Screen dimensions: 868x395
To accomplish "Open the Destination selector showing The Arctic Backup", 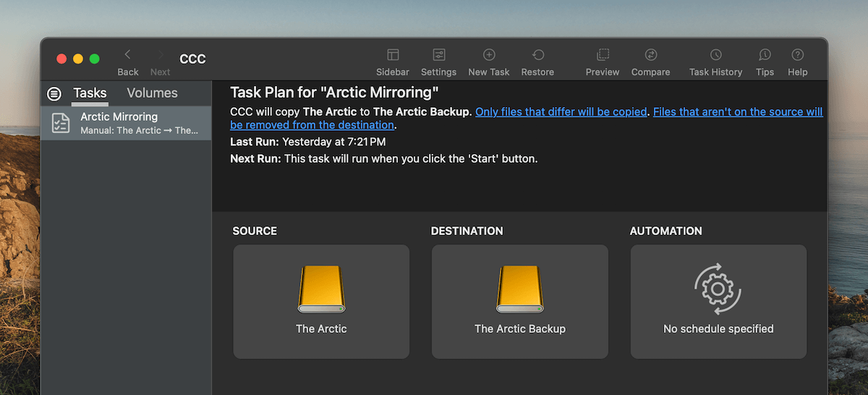I will pos(520,302).
